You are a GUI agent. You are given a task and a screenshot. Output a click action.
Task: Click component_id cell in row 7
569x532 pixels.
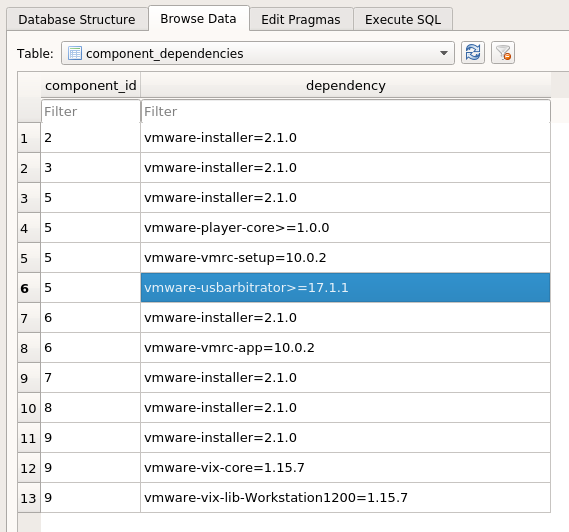coord(91,318)
